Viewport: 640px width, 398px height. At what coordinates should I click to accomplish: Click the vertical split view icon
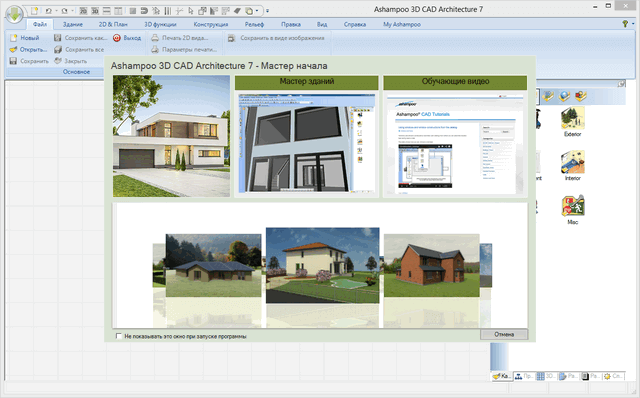(118, 11)
